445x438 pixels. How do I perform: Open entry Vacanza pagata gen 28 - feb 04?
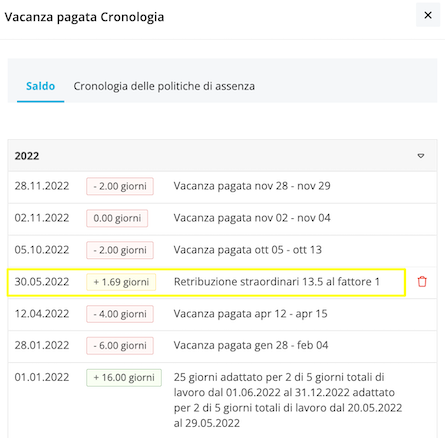[251, 345]
